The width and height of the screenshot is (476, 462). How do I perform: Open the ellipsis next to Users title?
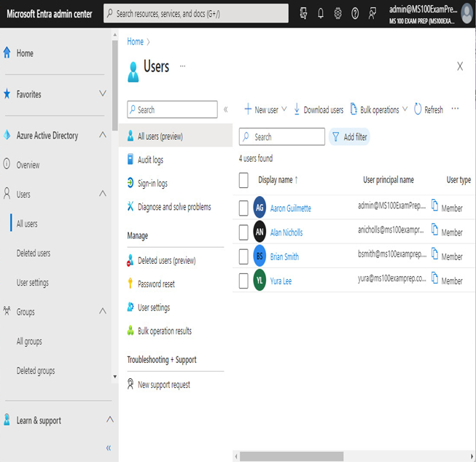[x=182, y=66]
